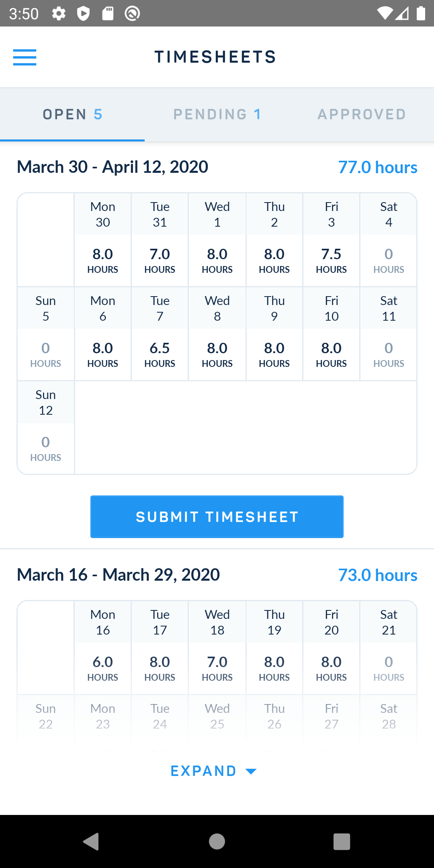Select Tue 7 entry with 6.5 hours
Image resolution: width=434 pixels, height=868 pixels.
coord(160,334)
